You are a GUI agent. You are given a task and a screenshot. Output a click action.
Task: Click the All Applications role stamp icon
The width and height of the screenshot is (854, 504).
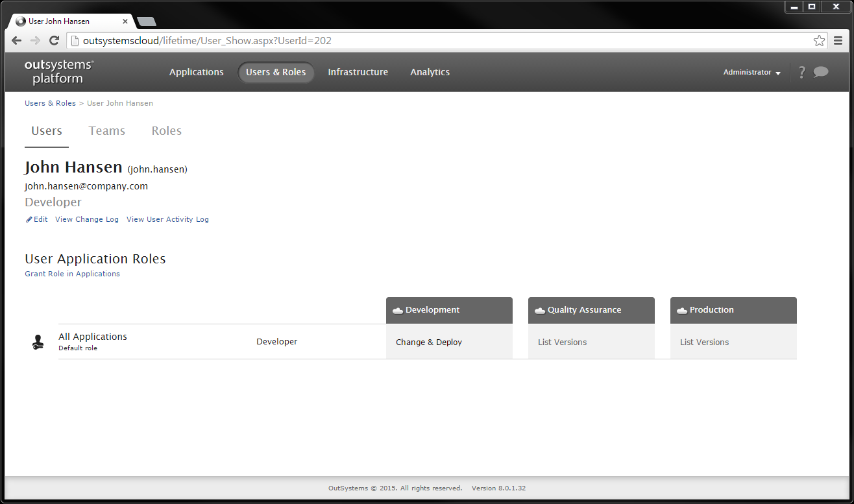click(38, 342)
